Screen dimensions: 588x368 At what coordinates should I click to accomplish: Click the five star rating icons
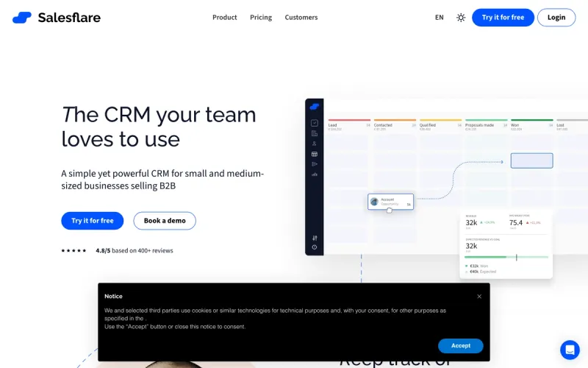pos(74,251)
